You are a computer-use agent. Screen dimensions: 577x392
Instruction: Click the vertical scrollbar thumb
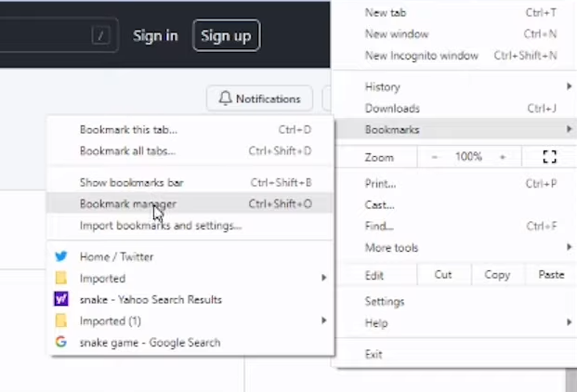571,380
